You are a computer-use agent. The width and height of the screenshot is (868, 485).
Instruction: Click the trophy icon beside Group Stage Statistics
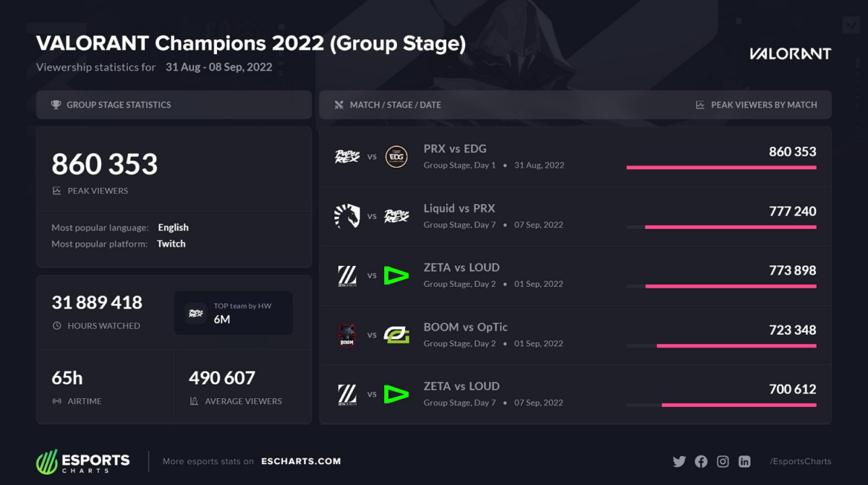point(56,105)
